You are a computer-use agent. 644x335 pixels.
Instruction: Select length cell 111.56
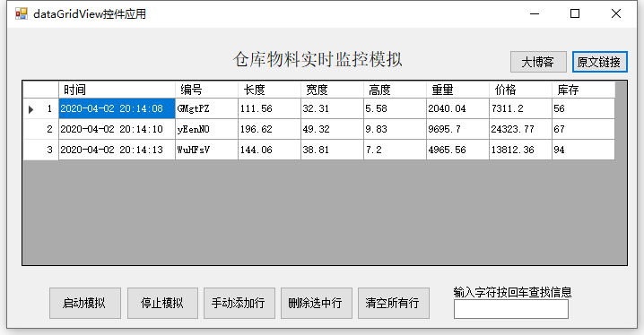pyautogui.click(x=269, y=108)
